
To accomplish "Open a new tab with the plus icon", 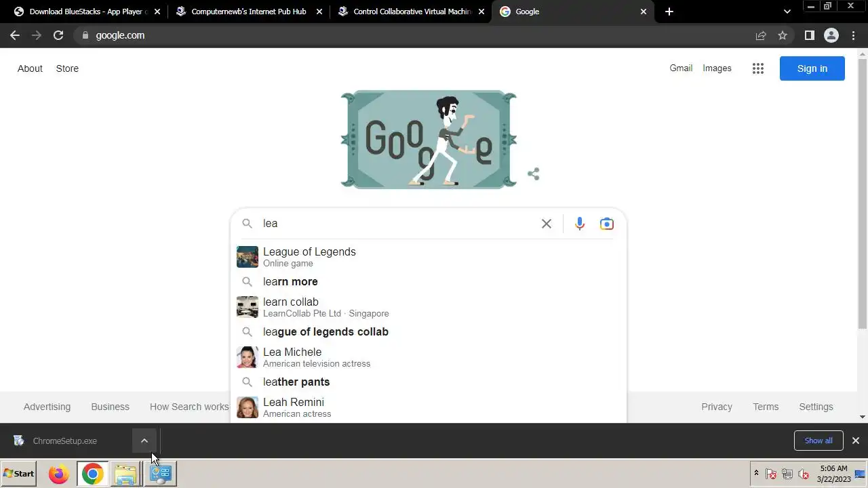I will pyautogui.click(x=669, y=12).
